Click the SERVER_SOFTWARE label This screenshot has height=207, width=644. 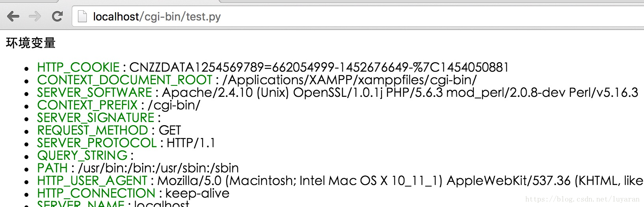pos(95,92)
